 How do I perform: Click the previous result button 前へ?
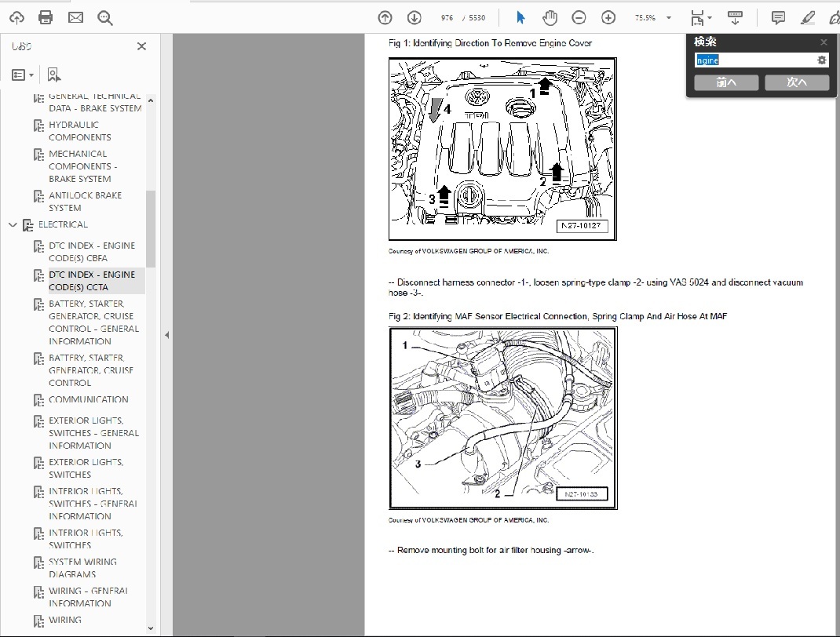point(726,82)
